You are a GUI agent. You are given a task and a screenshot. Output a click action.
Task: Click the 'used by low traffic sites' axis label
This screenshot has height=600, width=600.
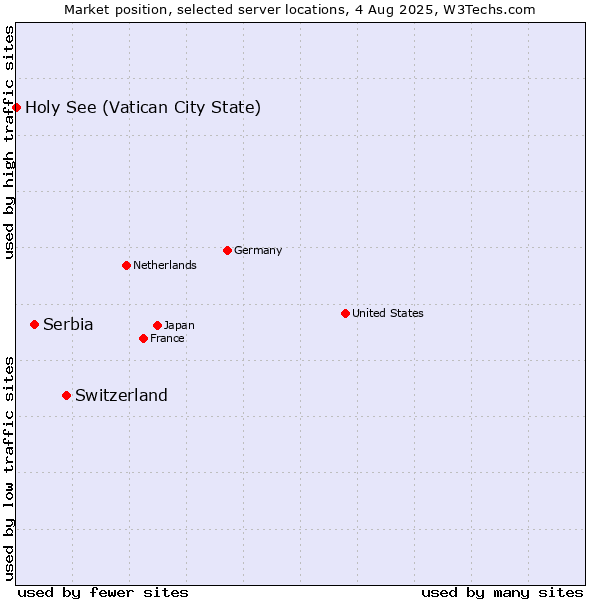[x=8, y=469]
